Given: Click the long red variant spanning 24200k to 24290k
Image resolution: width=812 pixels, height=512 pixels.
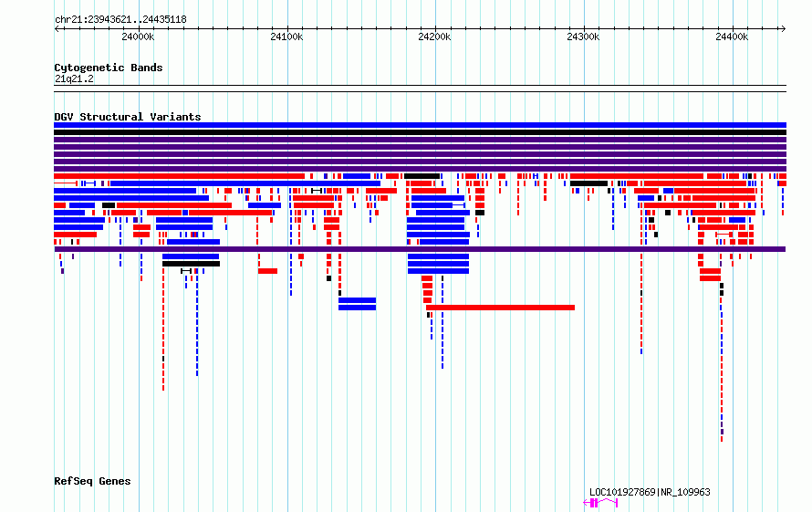Looking at the screenshot, I should [500, 308].
